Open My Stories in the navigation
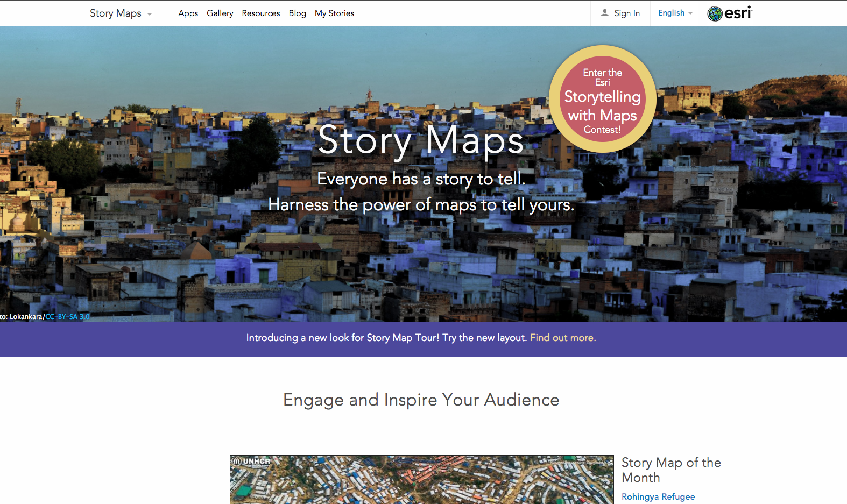Image resolution: width=847 pixels, height=504 pixels. pyautogui.click(x=334, y=13)
